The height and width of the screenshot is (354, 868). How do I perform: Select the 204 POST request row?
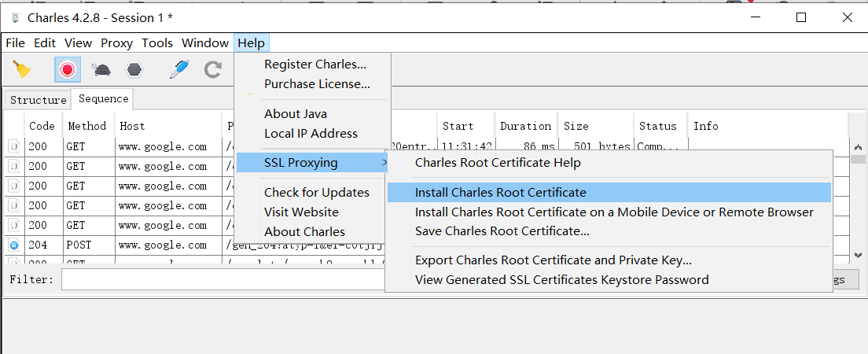click(x=197, y=245)
